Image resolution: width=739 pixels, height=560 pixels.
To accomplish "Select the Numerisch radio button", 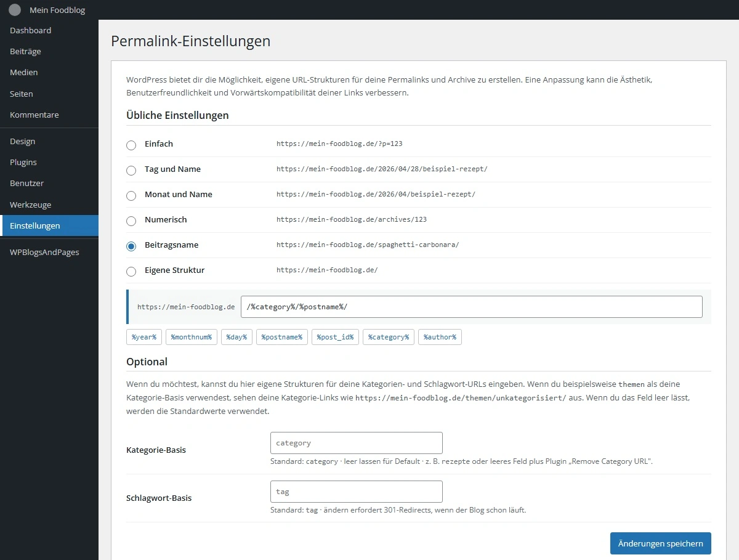I will (131, 221).
